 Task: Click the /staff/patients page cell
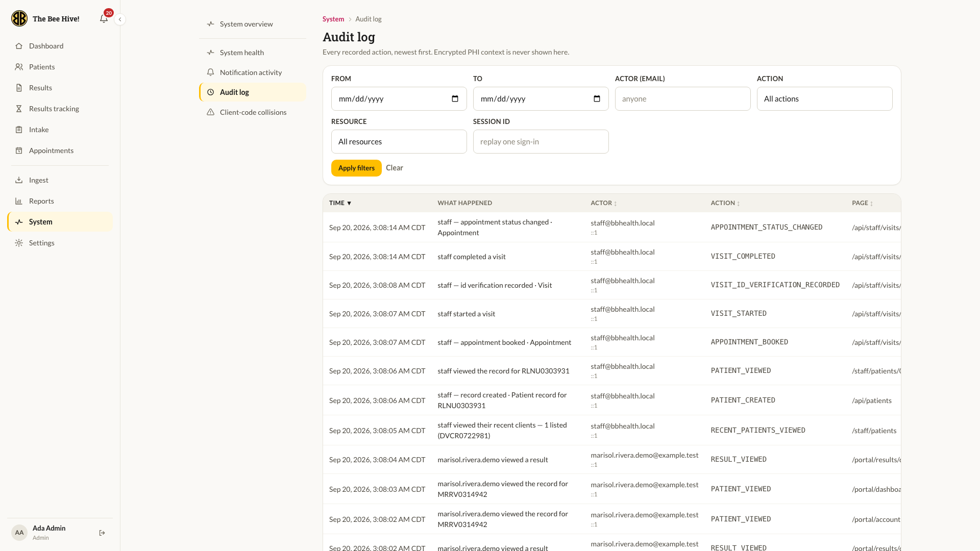point(874,431)
